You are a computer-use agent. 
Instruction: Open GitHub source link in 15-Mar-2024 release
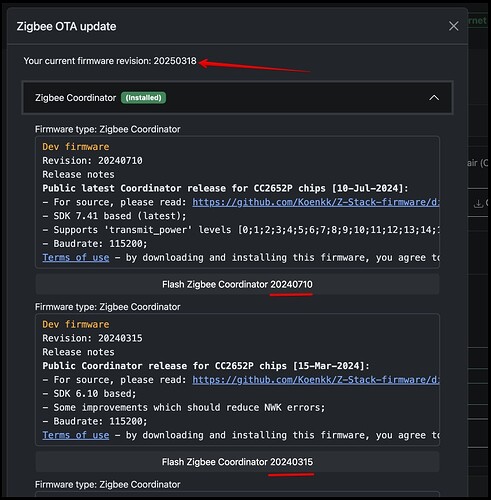click(316, 380)
